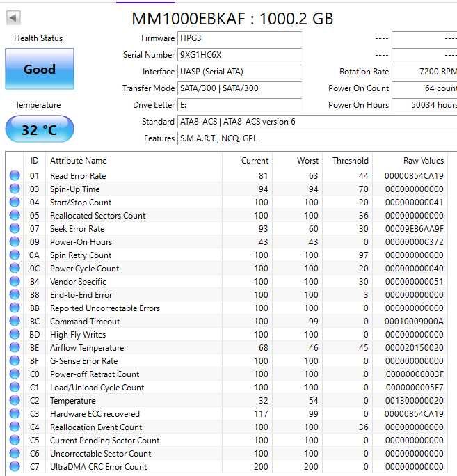Image resolution: width=457 pixels, height=476 pixels.
Task: Select status orb for Reallocated Sectors Count
Action: [x=15, y=215]
